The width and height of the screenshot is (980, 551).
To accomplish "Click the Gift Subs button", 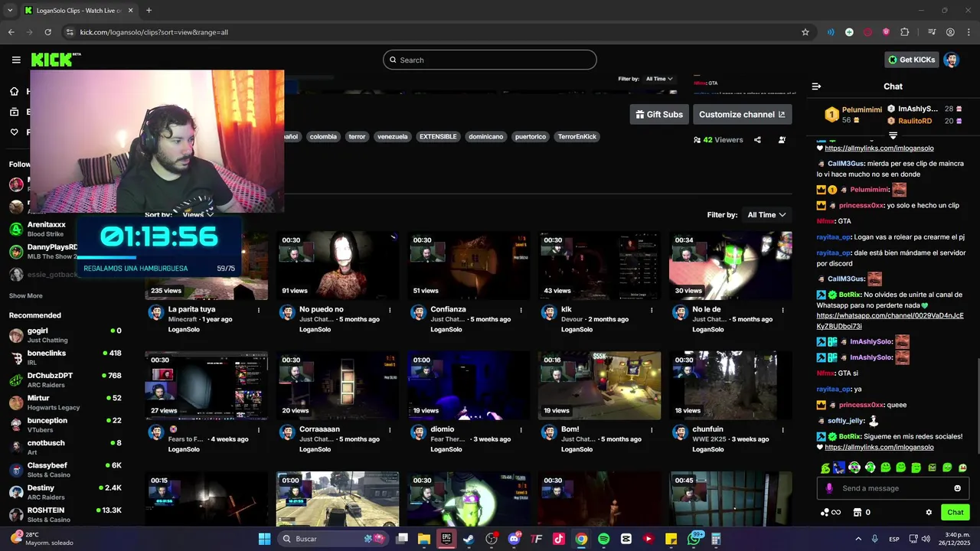I will [659, 114].
